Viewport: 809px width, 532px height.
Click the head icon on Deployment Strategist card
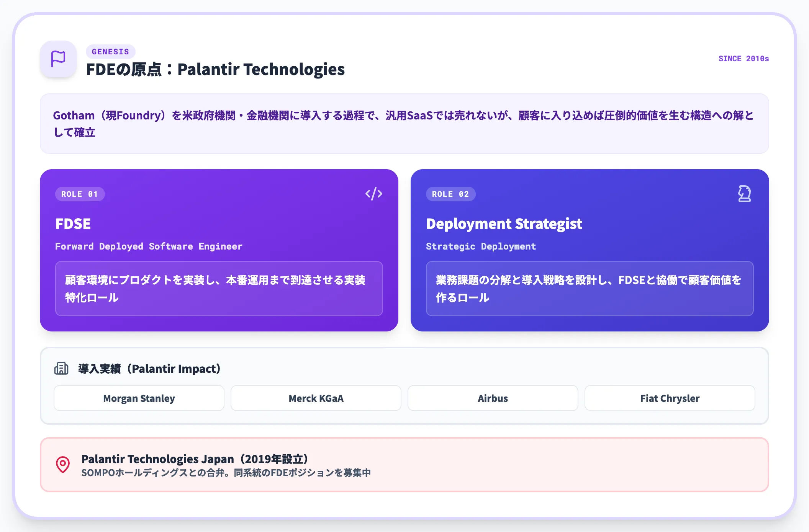click(745, 194)
